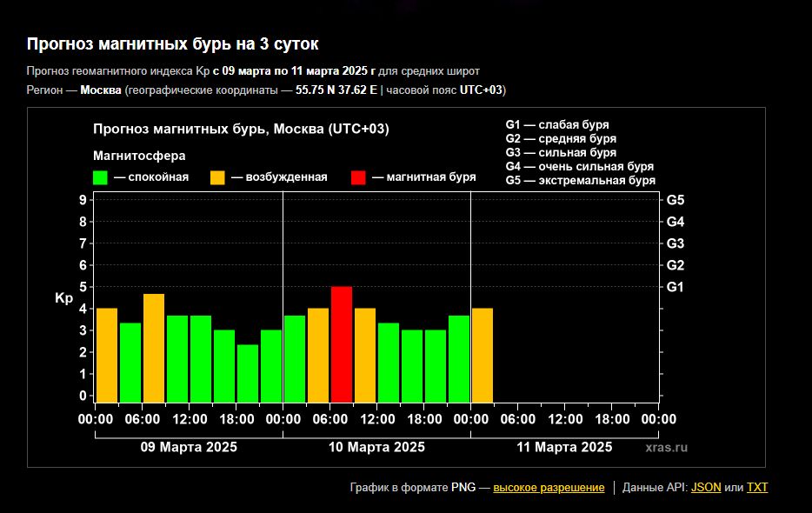Select the '11 Марта 2025' date label
Screen dimensions: 812x513
pyautogui.click(x=564, y=447)
